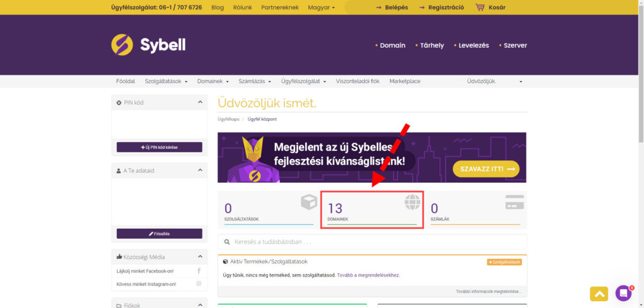
Task: Open the Szolgáltatások dropdown menu
Action: click(x=166, y=81)
